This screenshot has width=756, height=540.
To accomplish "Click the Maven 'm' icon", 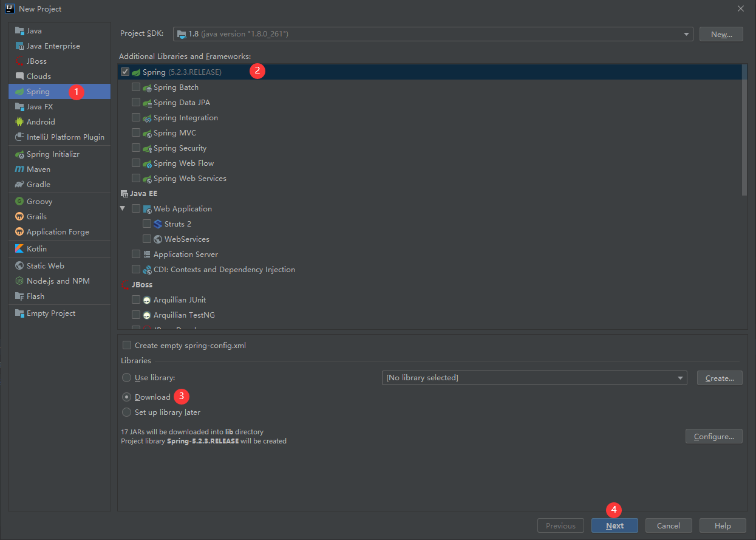I will coord(19,169).
